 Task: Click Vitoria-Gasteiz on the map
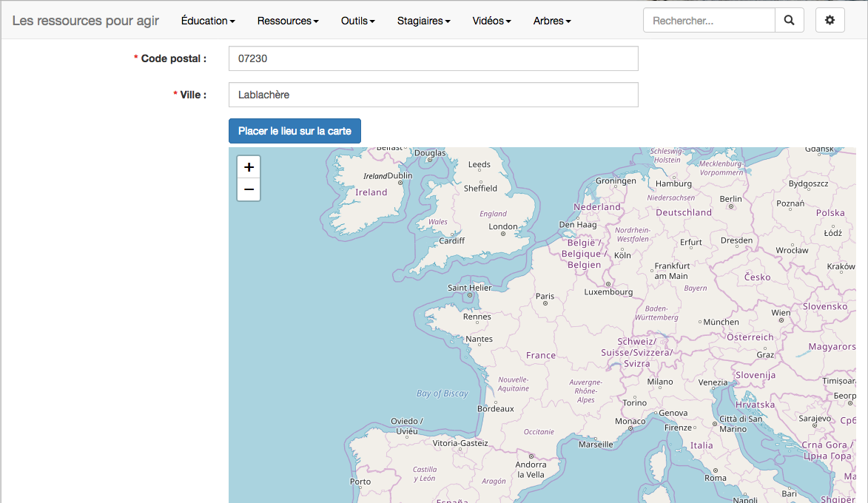coord(460,443)
